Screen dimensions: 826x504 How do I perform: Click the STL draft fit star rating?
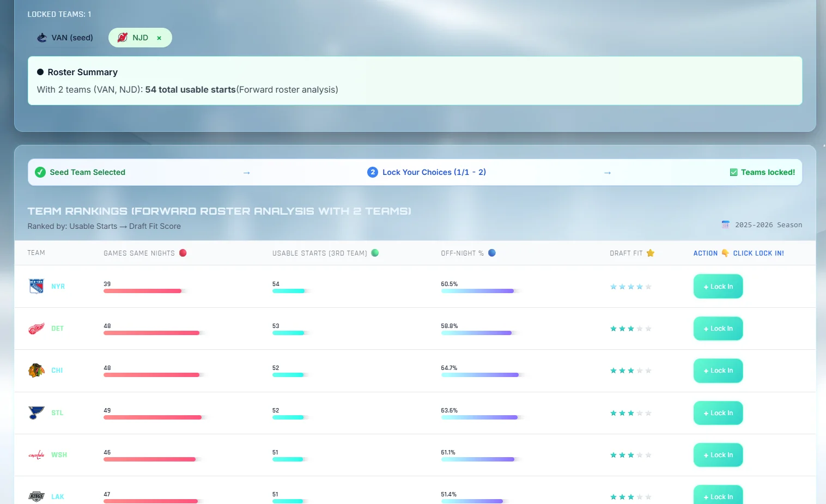coord(631,413)
